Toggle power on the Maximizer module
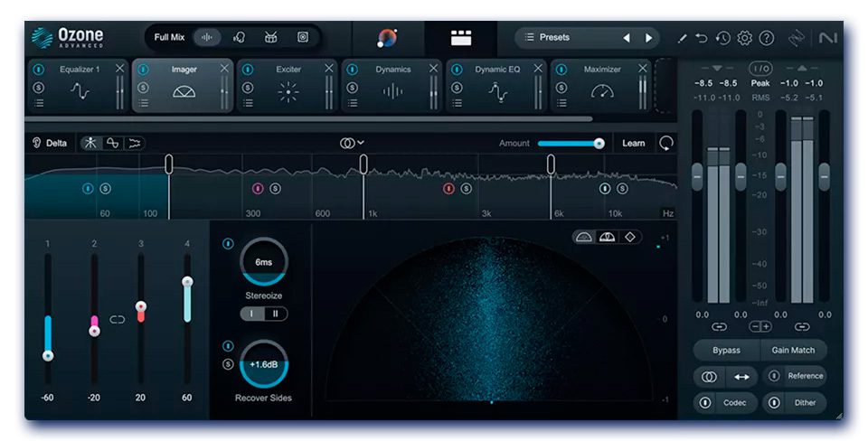868x441 pixels. click(x=561, y=70)
